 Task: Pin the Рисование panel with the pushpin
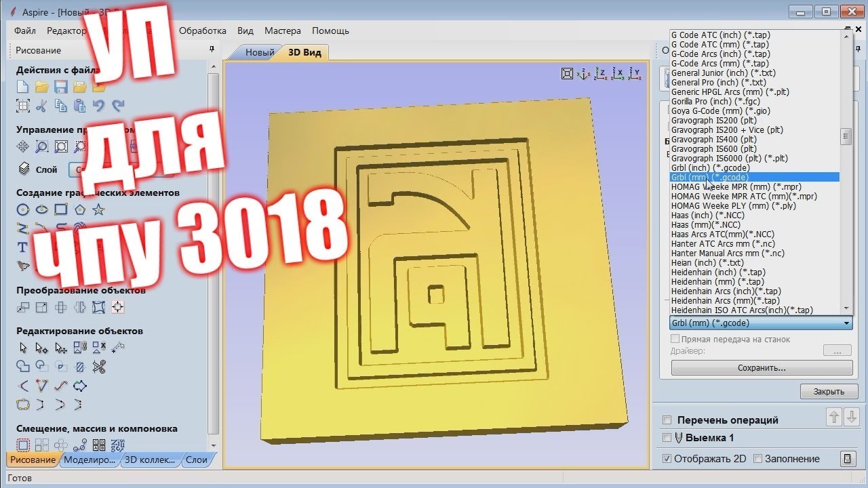(212, 49)
